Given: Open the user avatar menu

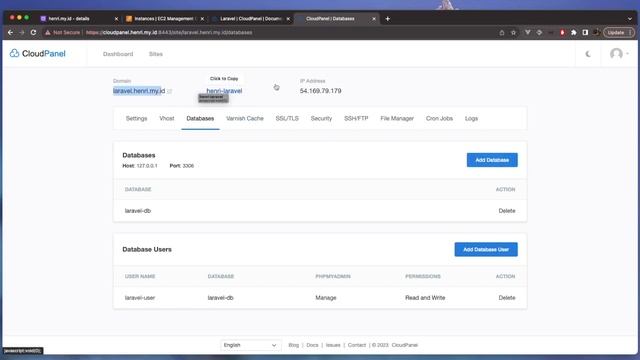Looking at the screenshot, I should click(619, 54).
